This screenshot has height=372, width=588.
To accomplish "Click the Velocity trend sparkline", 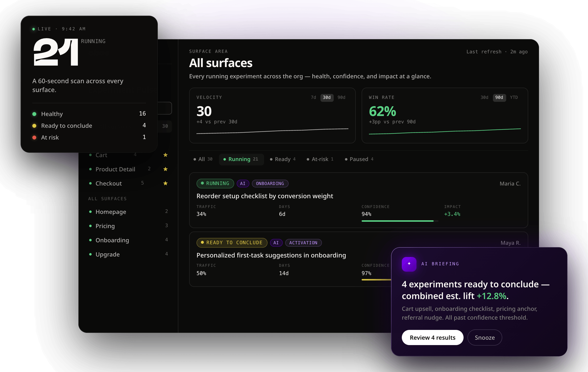I will [272, 131].
